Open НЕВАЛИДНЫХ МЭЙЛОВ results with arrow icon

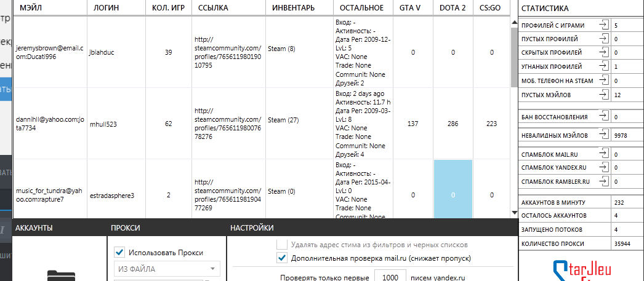603,135
